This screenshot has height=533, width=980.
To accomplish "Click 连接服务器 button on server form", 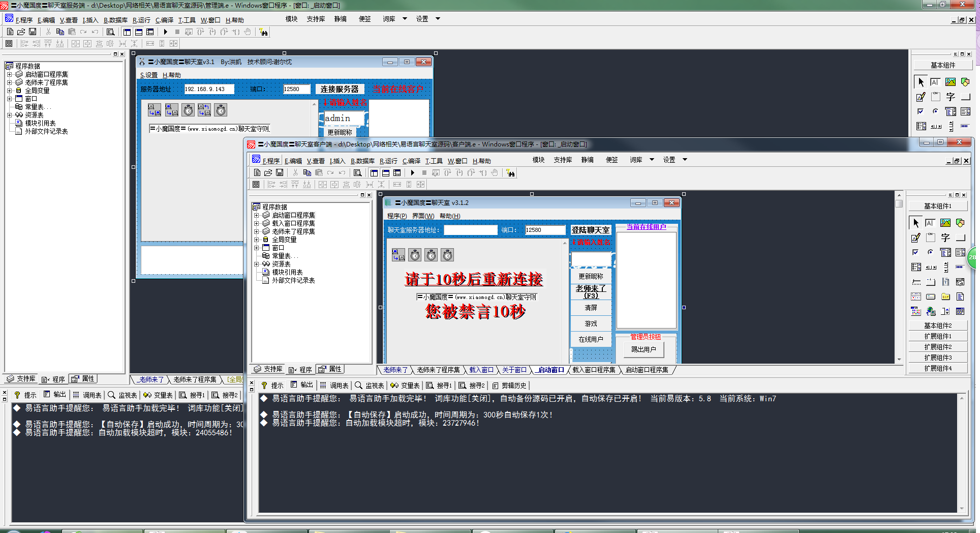I will pos(340,89).
